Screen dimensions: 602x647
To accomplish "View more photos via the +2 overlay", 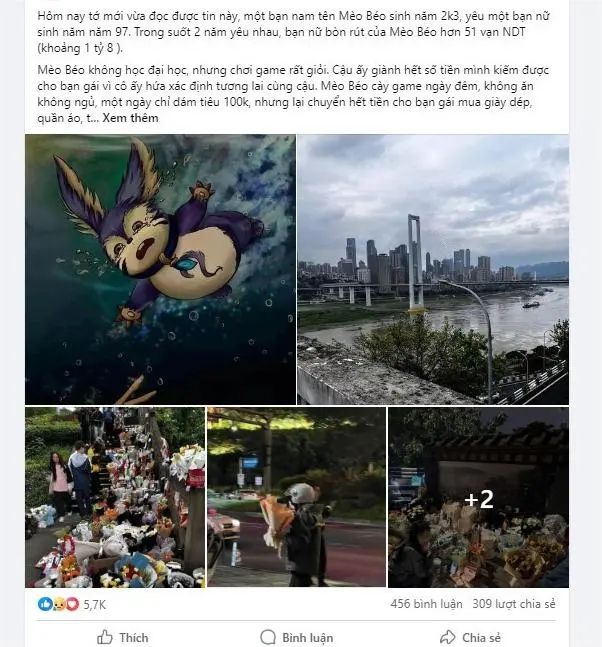I will point(479,497).
